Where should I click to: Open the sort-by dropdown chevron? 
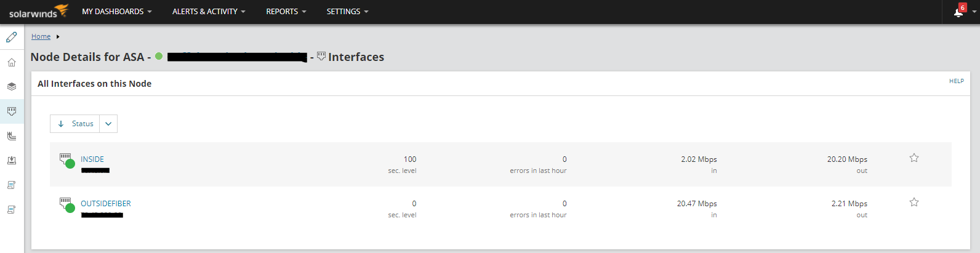(x=108, y=124)
